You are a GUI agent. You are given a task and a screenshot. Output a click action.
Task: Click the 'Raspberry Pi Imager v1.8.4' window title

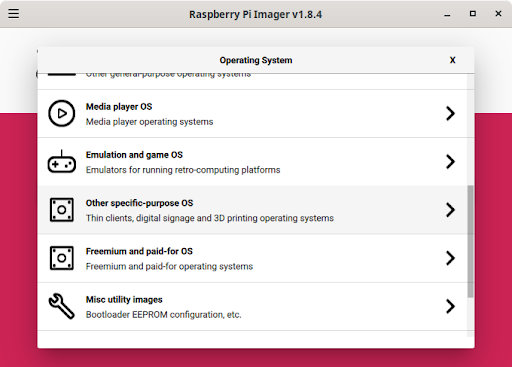256,15
